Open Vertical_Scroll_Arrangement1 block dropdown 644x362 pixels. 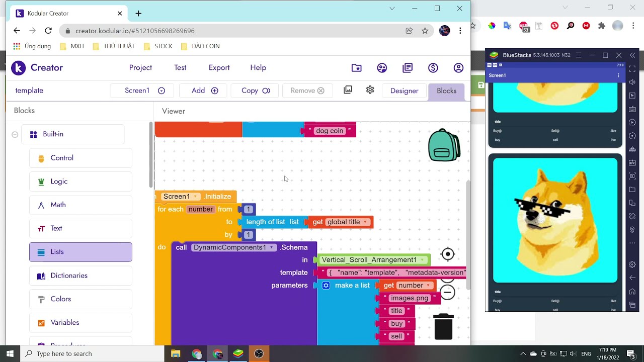423,260
